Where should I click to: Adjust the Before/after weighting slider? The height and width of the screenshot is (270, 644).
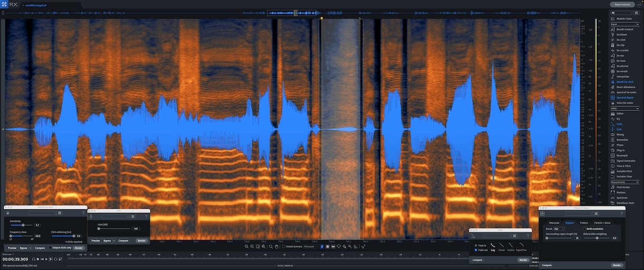tap(596, 238)
